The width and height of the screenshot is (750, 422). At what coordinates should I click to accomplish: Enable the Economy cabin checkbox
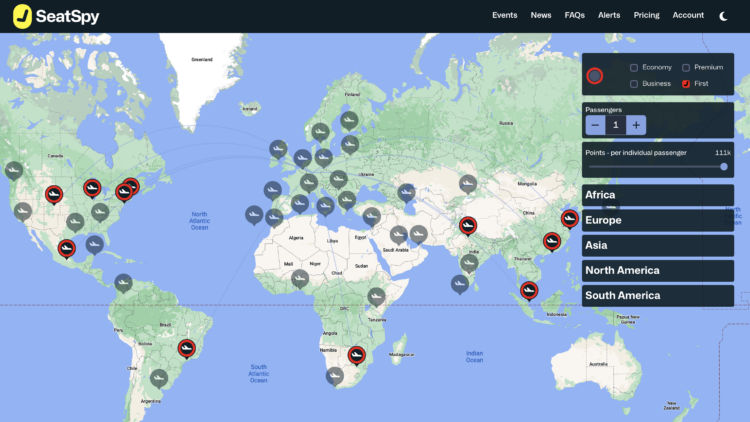pyautogui.click(x=634, y=67)
